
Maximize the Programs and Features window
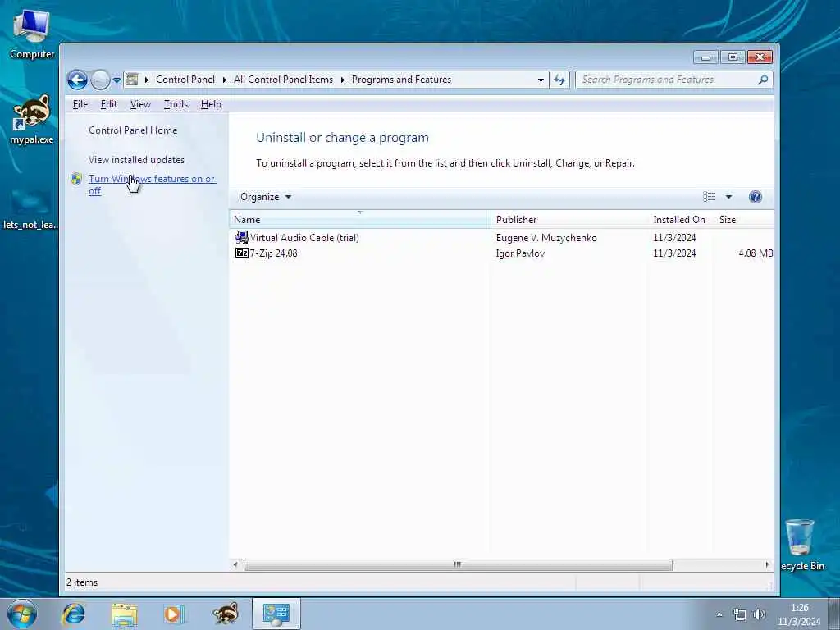tap(733, 57)
